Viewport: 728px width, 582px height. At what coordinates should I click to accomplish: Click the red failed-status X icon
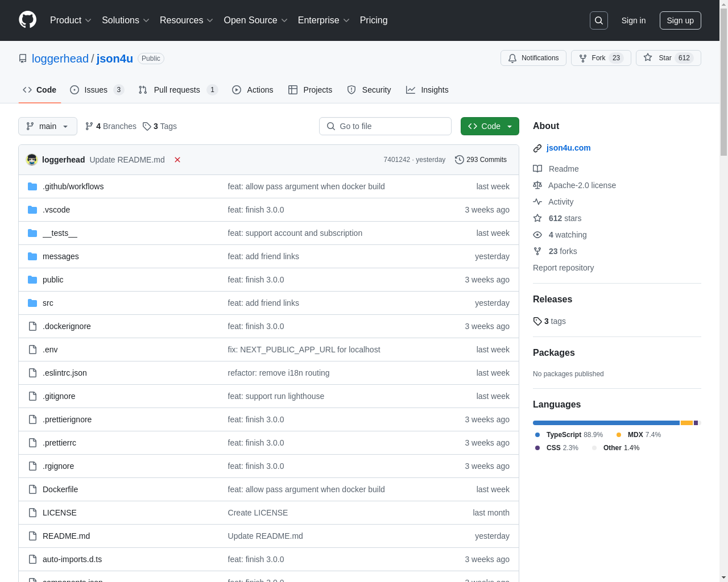click(177, 160)
